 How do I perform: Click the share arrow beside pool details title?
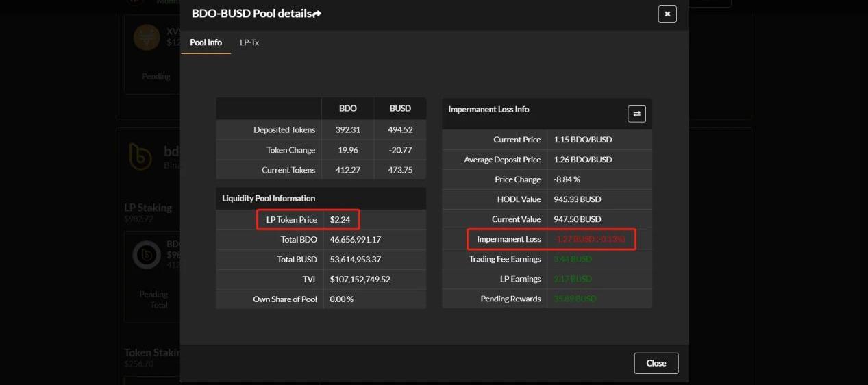pyautogui.click(x=317, y=14)
